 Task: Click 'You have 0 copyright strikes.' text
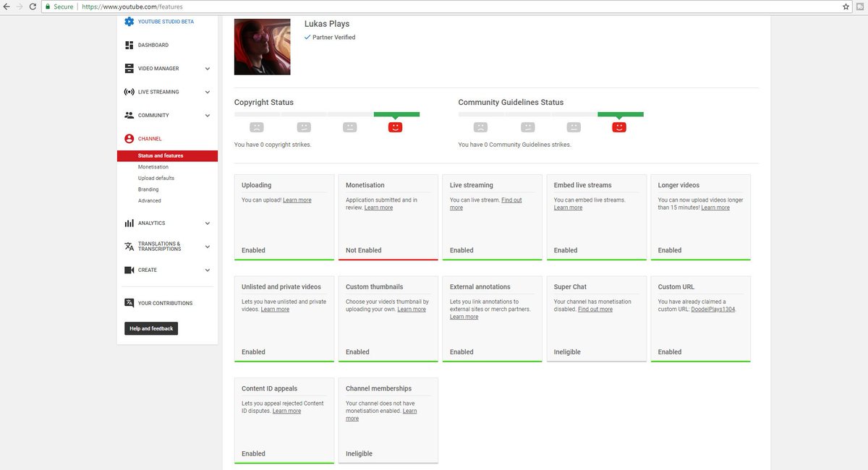(x=273, y=145)
